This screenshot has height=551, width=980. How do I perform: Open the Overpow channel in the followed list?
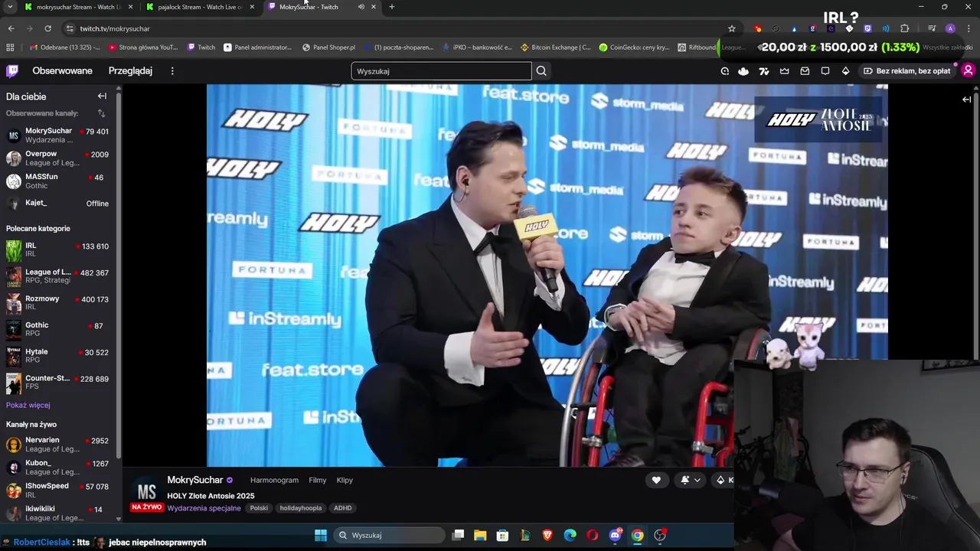click(x=58, y=158)
